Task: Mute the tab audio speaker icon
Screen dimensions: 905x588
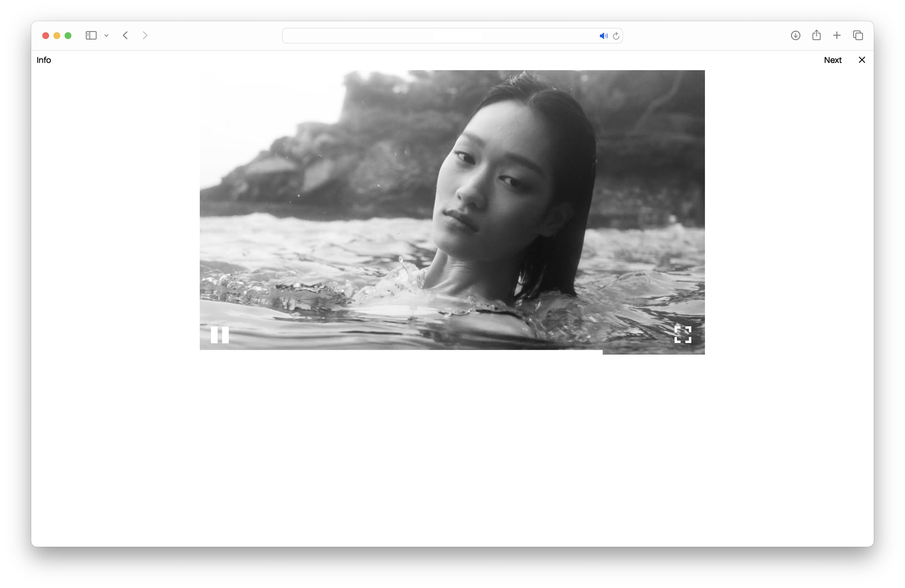Action: 604,36
